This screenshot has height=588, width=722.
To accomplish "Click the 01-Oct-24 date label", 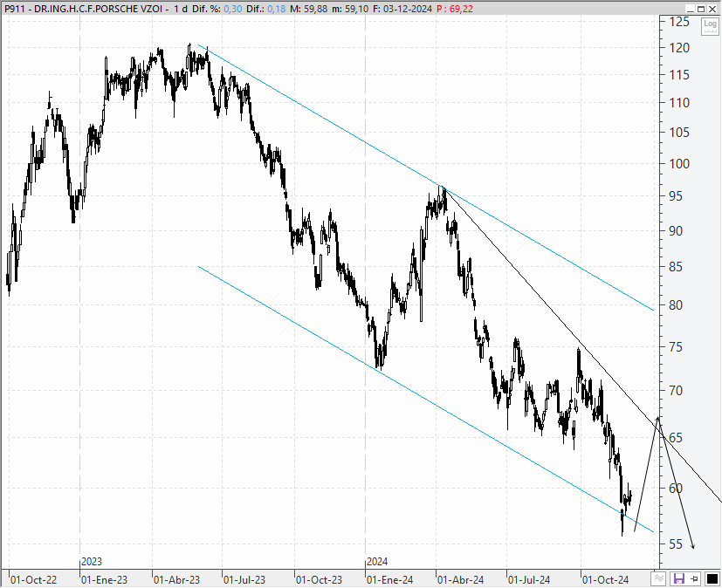I will point(606,580).
